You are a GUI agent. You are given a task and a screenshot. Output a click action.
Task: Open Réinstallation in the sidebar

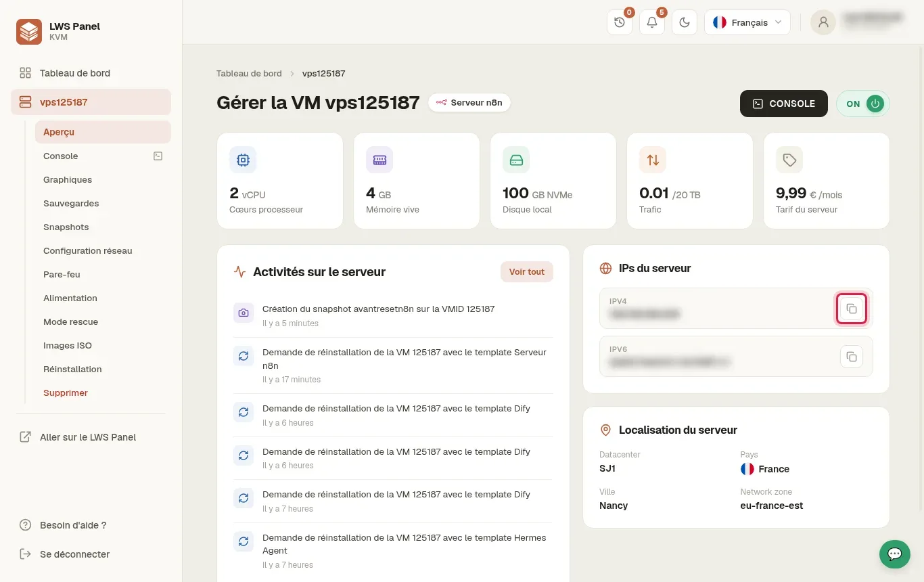103,369
